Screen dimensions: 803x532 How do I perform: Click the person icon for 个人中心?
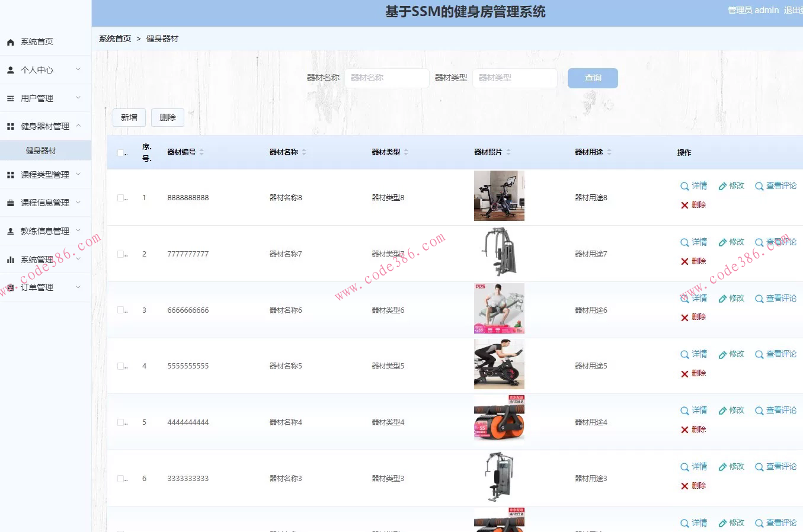9,69
